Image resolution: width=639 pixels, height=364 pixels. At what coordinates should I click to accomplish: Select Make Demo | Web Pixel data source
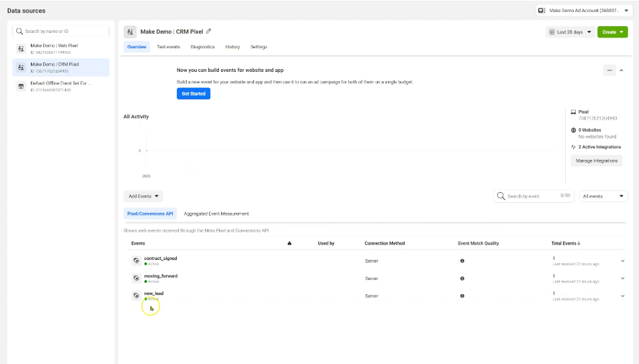(61, 48)
